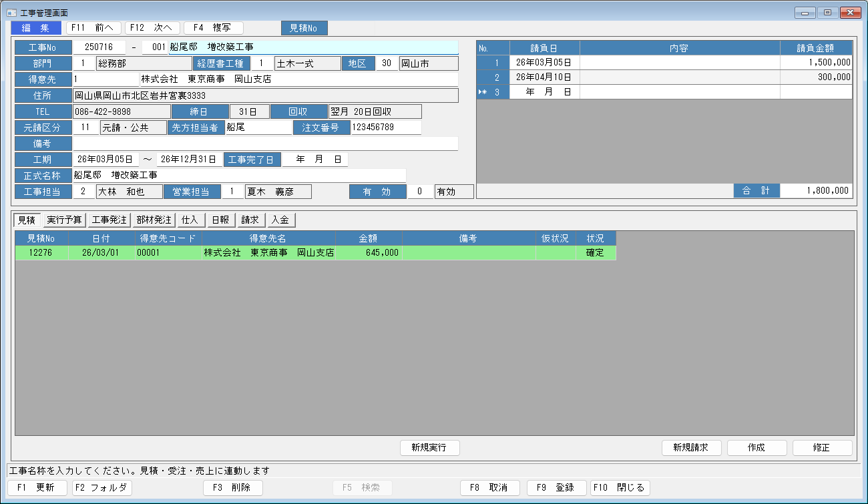The height and width of the screenshot is (504, 868).
Task: Select estimate row 12276 in the list
Action: [200, 253]
